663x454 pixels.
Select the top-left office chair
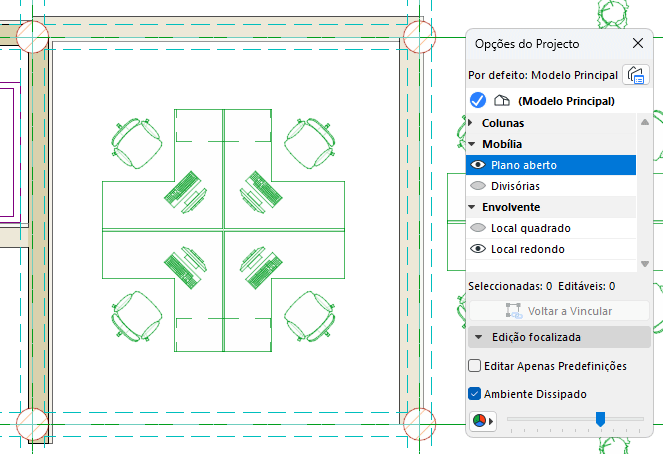coord(136,143)
